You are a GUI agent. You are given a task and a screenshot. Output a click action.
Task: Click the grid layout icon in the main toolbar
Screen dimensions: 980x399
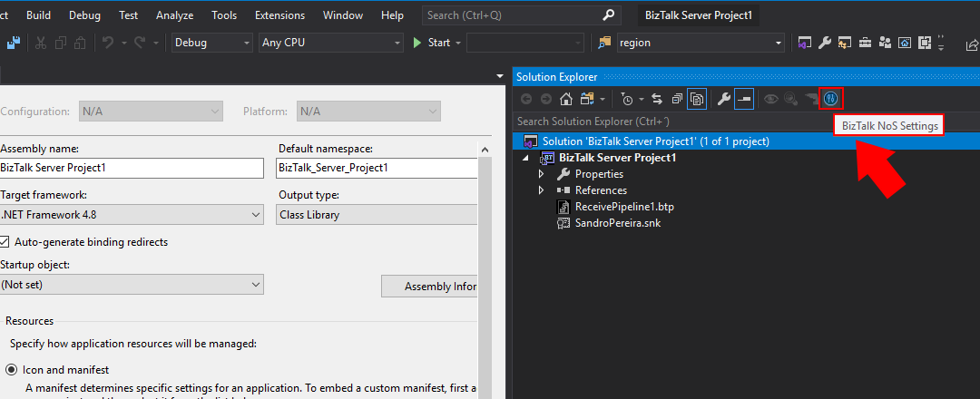tap(925, 44)
